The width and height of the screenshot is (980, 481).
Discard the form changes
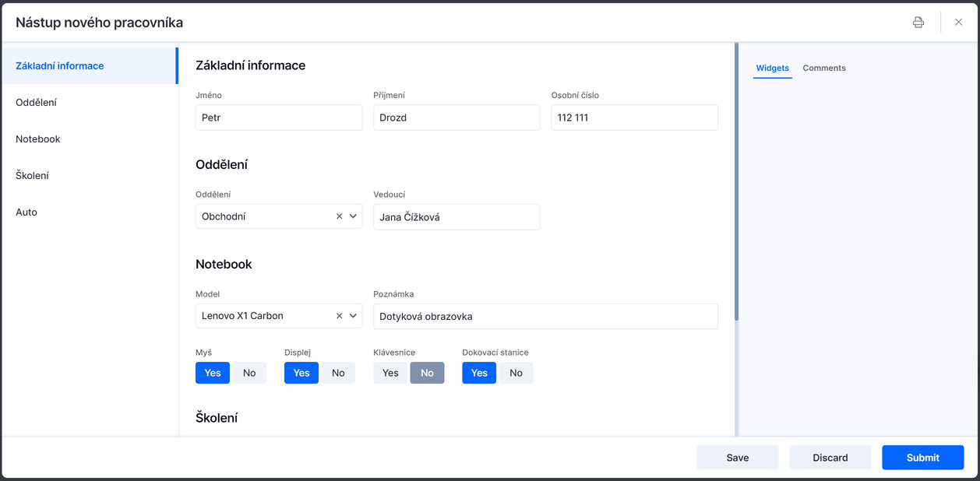830,458
